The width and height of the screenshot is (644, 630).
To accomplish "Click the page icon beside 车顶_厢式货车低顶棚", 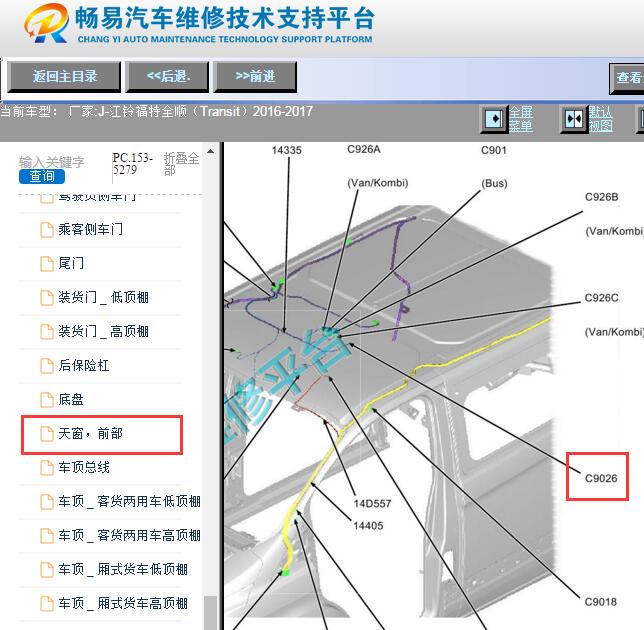I will pyautogui.click(x=46, y=570).
